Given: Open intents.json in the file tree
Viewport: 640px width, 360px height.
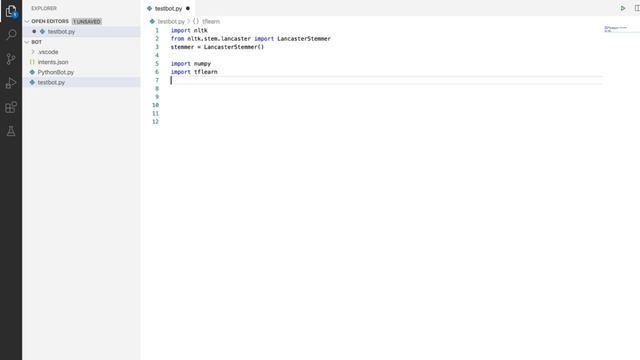Looking at the screenshot, I should (53, 62).
